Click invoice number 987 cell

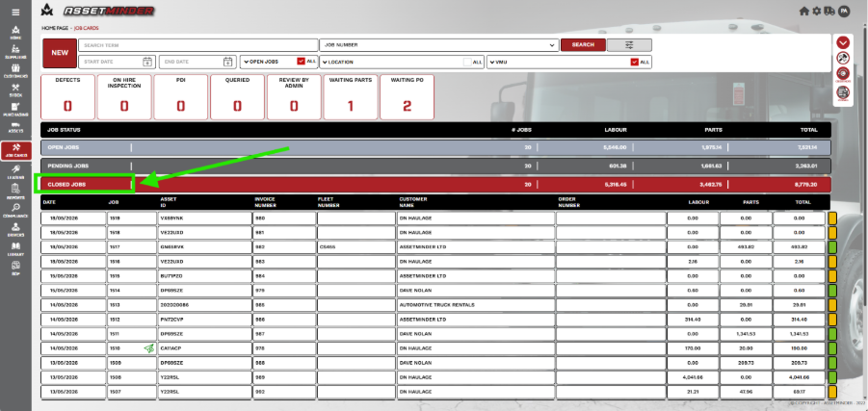(x=284, y=334)
